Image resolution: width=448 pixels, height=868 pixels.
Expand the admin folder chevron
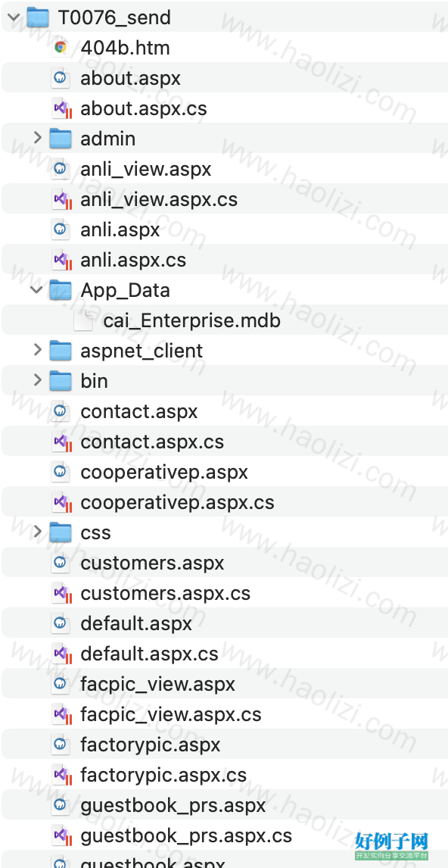[37, 139]
